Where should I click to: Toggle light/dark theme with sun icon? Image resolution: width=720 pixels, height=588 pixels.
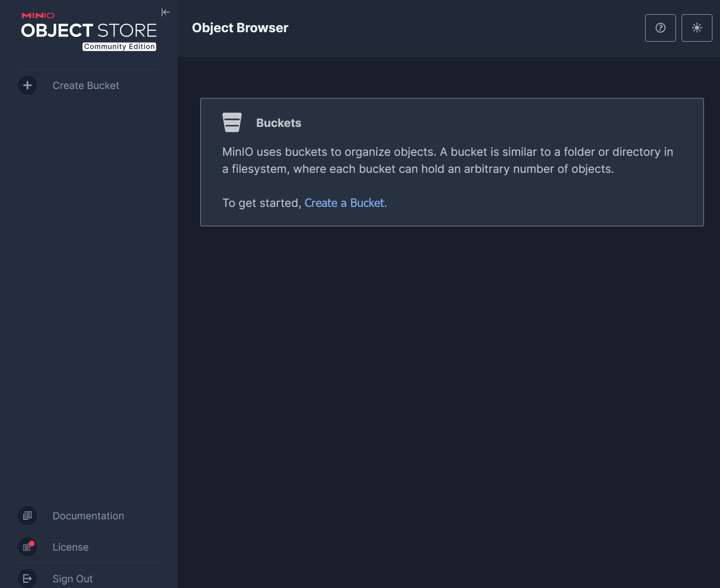[x=696, y=28]
